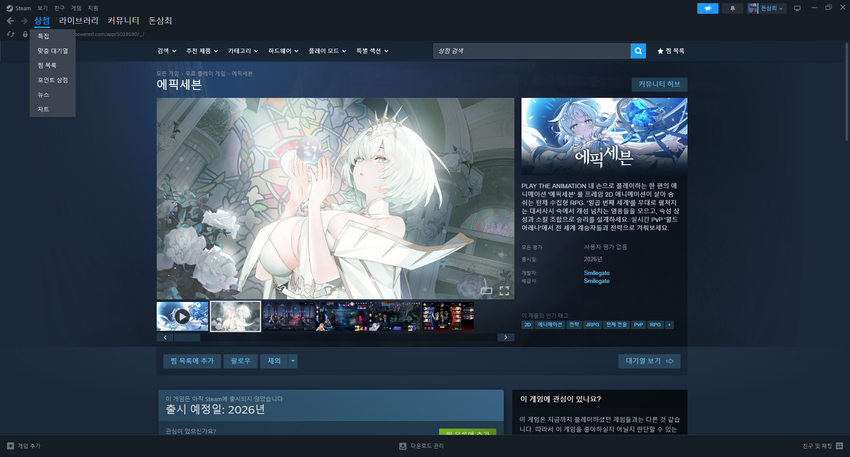This screenshot has height=457, width=850.
Task: Play the trailer video thumbnail
Action: [183, 316]
